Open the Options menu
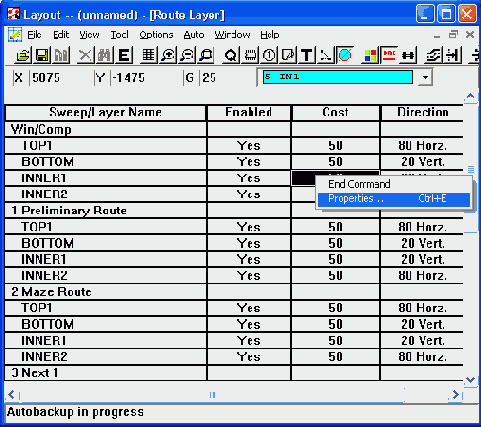 tap(156, 35)
